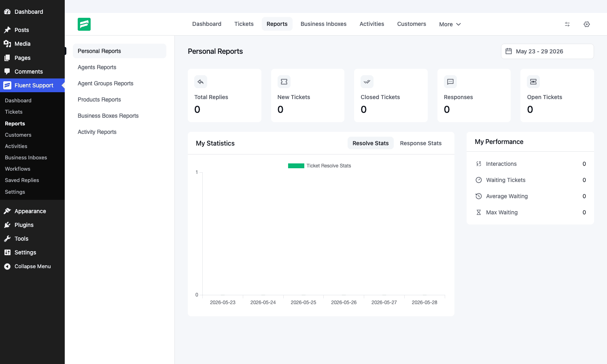Viewport: 607px width, 364px height.
Task: Click the My Statistics heading
Action: pos(215,143)
